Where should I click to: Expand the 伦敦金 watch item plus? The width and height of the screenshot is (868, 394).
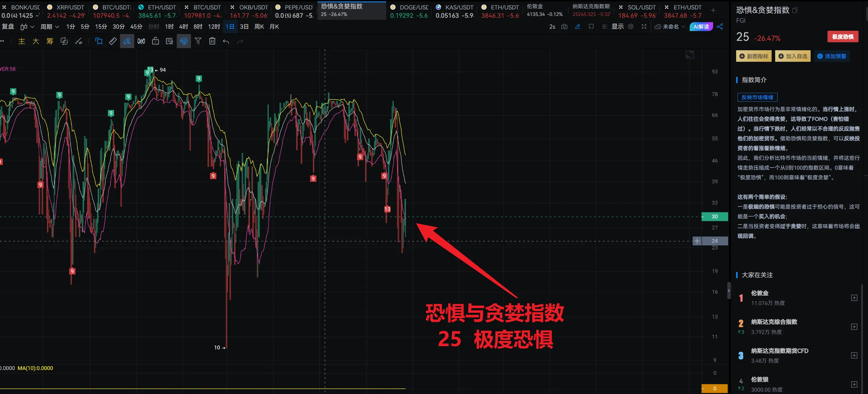pyautogui.click(x=854, y=298)
